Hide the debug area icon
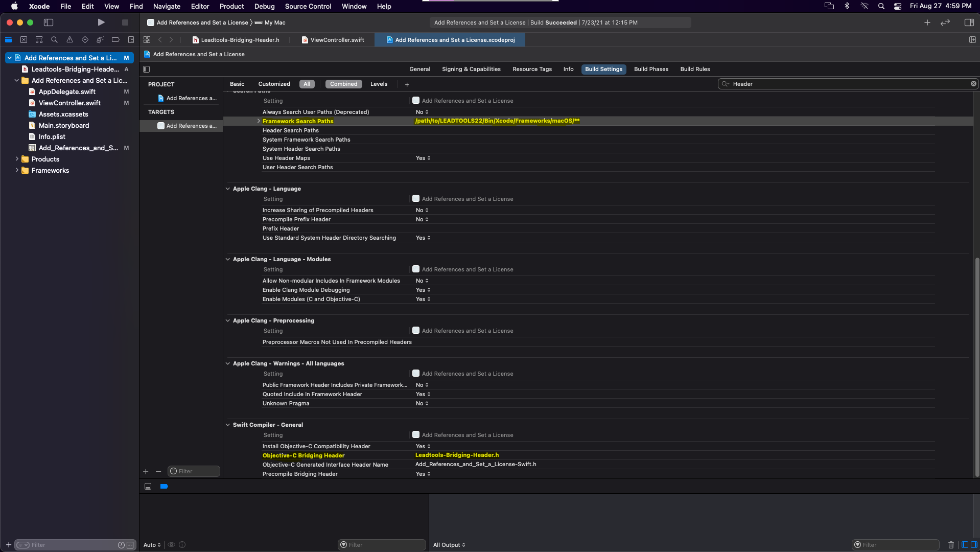 [148, 487]
